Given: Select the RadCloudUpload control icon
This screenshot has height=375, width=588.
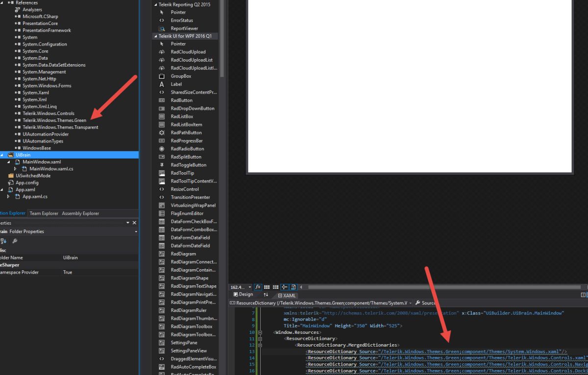Looking at the screenshot, I should (162, 52).
